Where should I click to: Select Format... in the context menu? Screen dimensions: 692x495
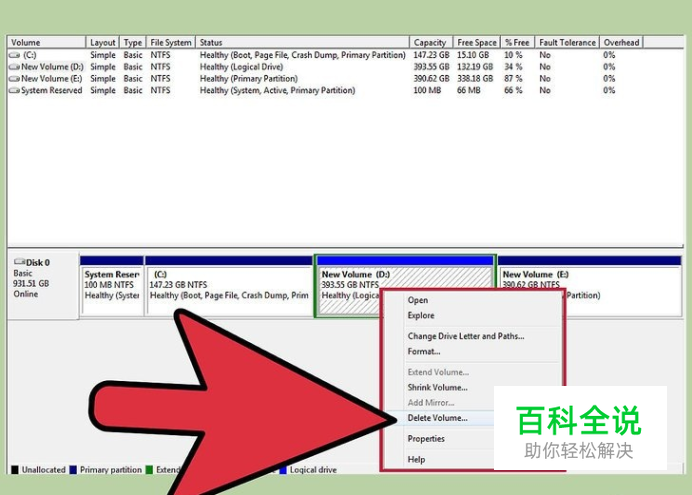coord(424,352)
